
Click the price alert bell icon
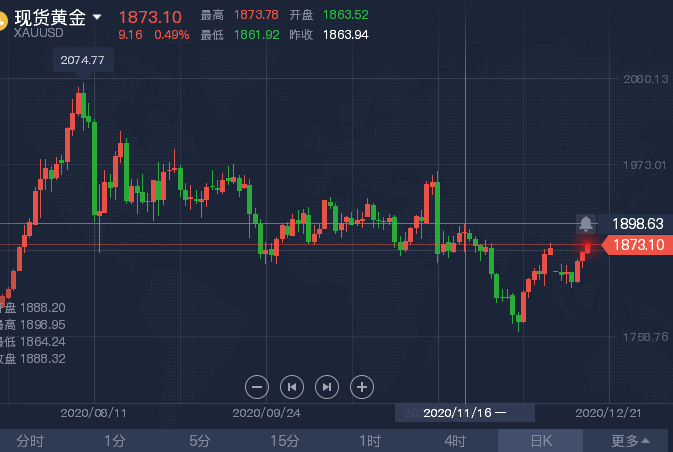pyautogui.click(x=585, y=224)
